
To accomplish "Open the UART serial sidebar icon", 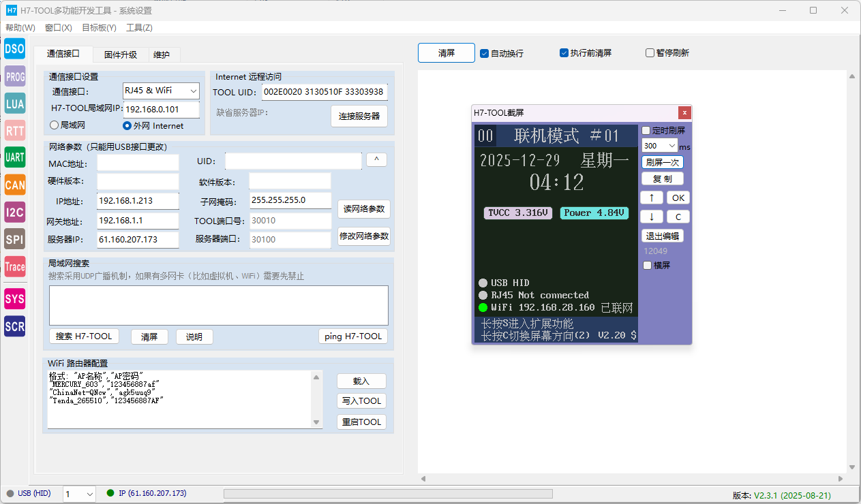I will 14,157.
